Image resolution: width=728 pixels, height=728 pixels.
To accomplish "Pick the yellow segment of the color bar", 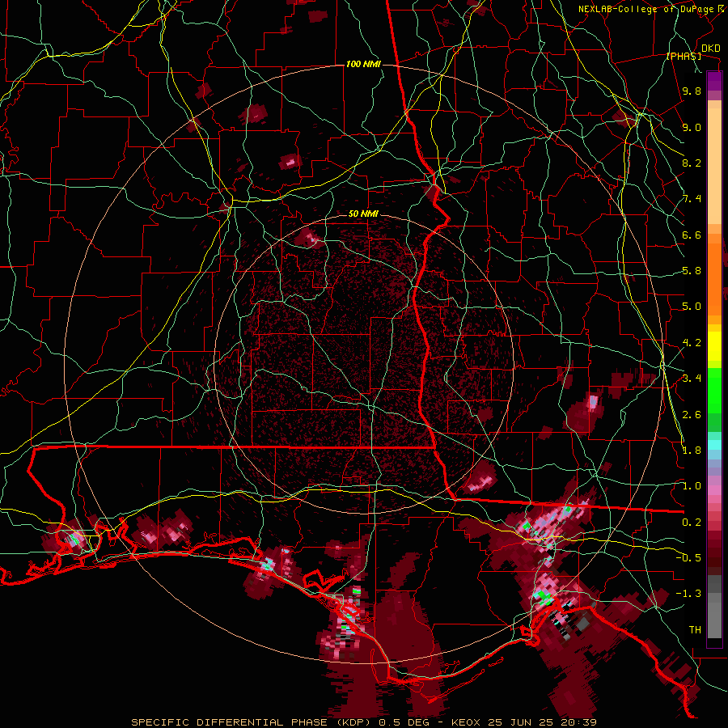I will click(714, 346).
